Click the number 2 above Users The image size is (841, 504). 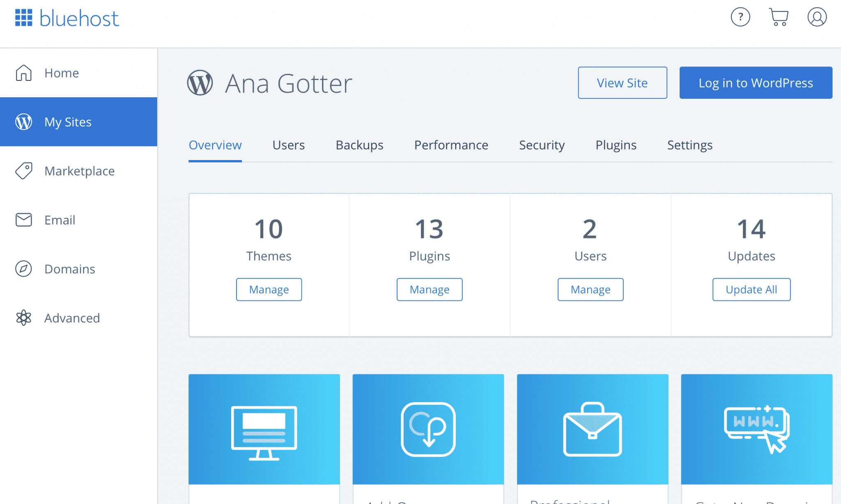[590, 229]
